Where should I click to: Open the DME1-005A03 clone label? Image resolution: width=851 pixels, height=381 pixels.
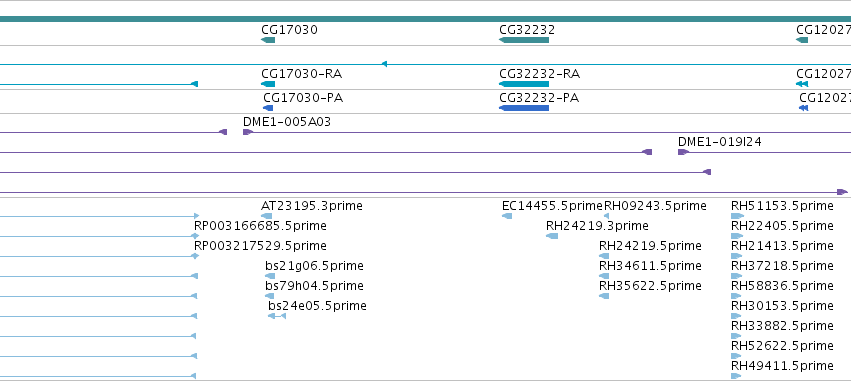287,122
